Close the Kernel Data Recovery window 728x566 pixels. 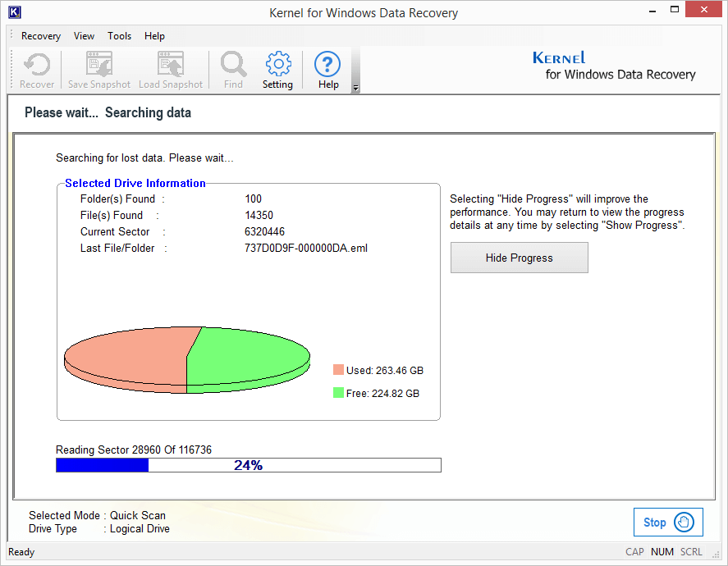coord(704,9)
